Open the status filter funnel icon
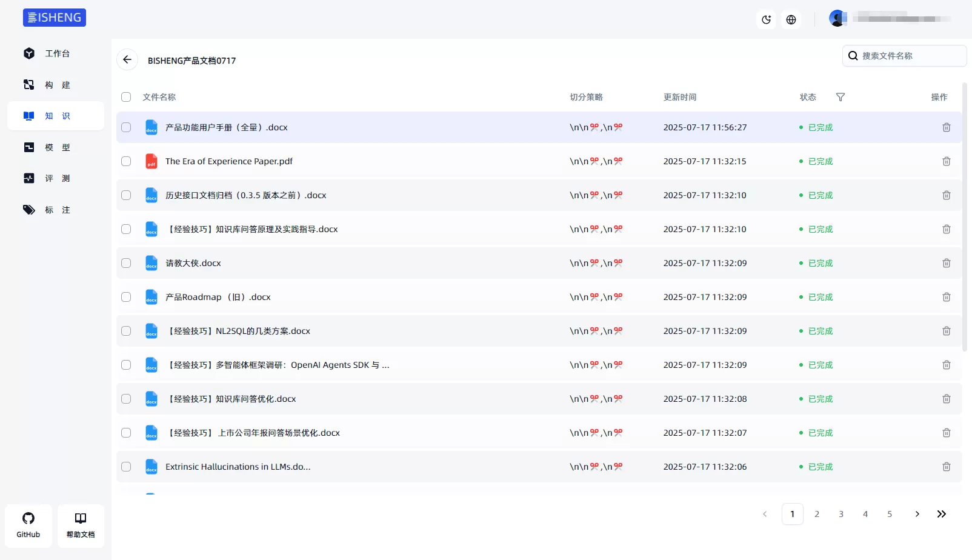This screenshot has width=972, height=560. 841,97
